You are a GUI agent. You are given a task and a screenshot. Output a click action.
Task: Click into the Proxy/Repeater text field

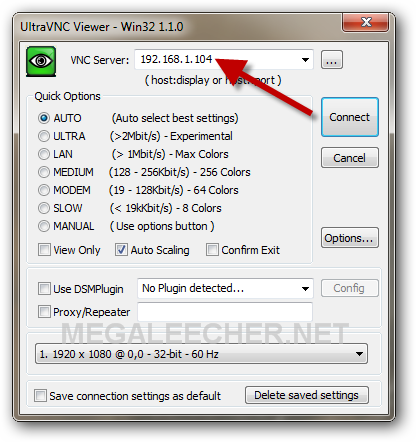tap(225, 312)
